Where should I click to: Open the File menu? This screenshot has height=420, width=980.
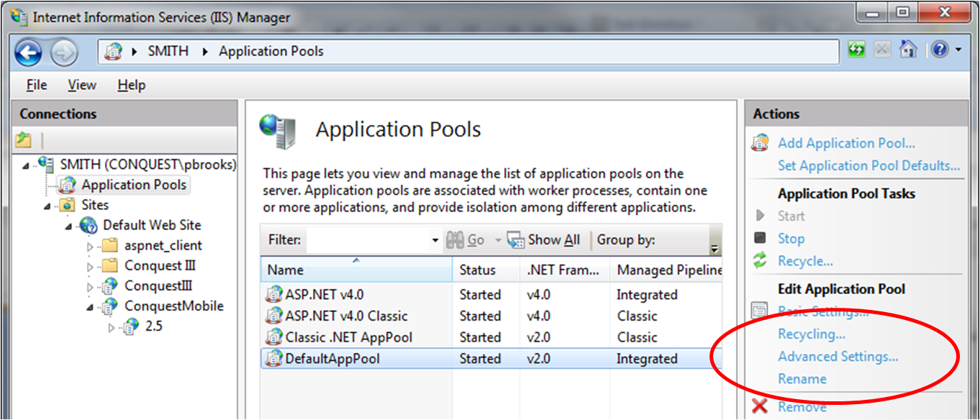coord(37,85)
